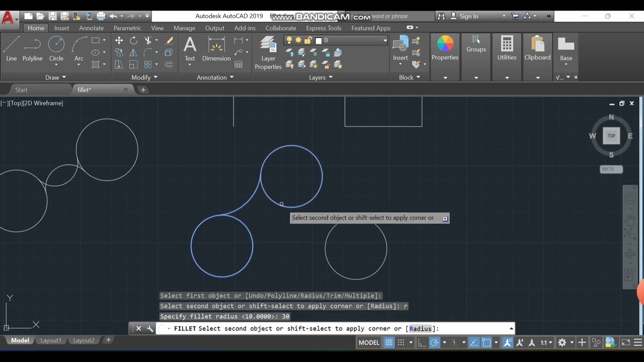Toggle Polar Tracking
The height and width of the screenshot is (362, 644).
[x=434, y=342]
